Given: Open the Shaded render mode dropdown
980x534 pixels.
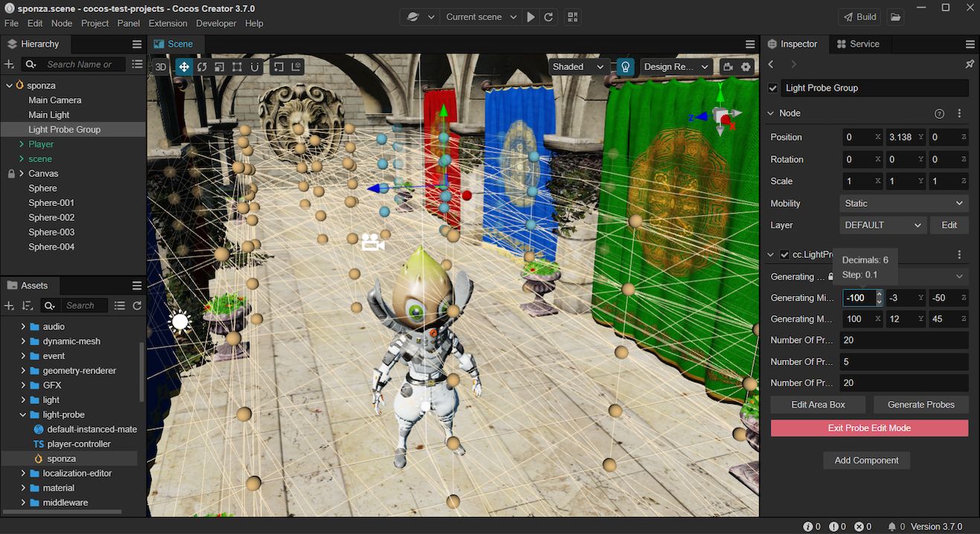Looking at the screenshot, I should click(578, 66).
